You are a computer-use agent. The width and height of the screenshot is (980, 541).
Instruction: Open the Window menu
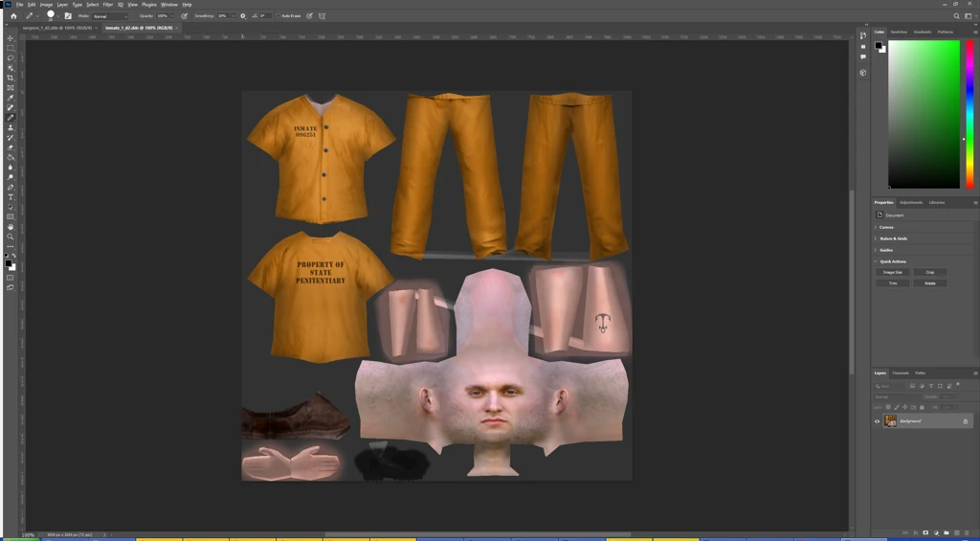tap(169, 5)
